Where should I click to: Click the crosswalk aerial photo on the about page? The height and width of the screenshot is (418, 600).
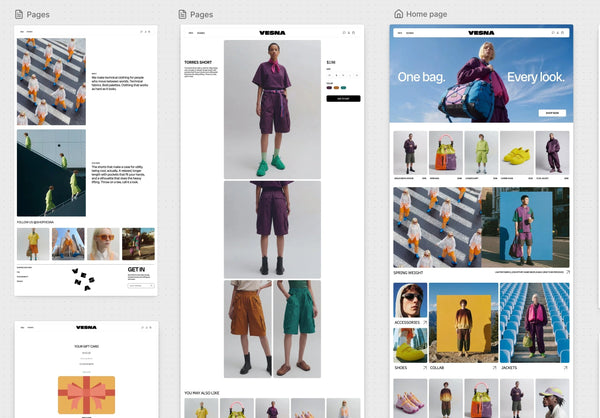(x=51, y=82)
